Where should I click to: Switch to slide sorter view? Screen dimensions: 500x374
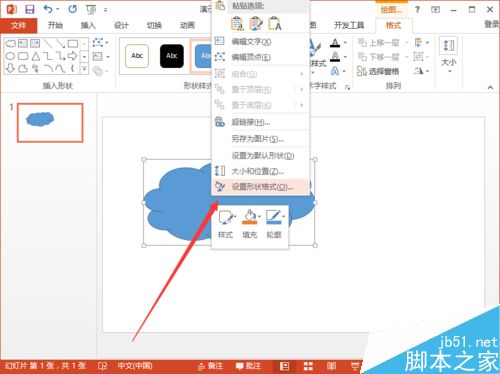click(x=308, y=366)
